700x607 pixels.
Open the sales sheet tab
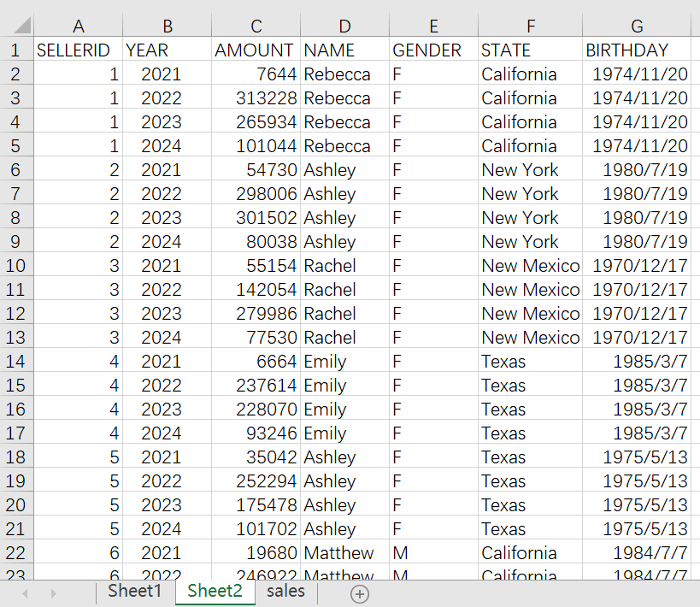[x=285, y=592]
